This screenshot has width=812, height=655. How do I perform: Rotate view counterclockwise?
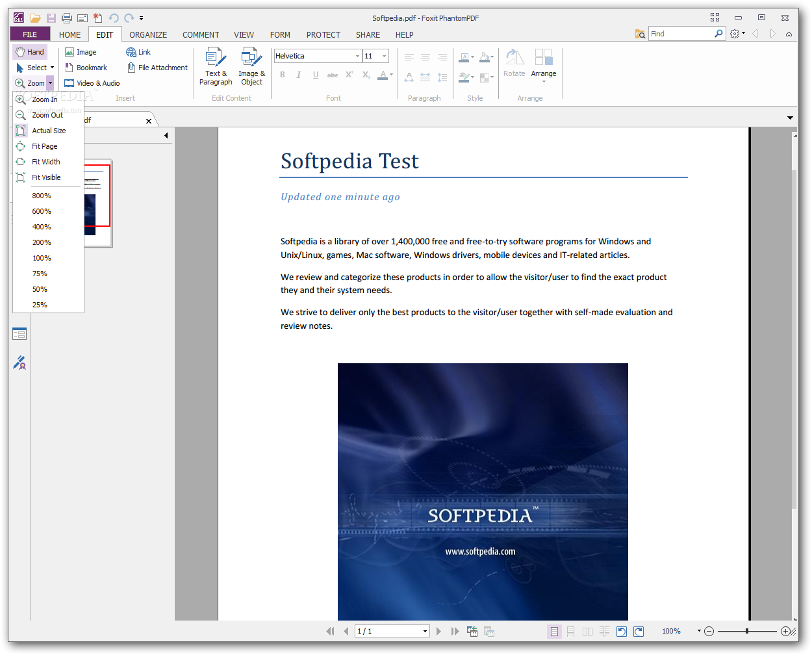(x=622, y=631)
